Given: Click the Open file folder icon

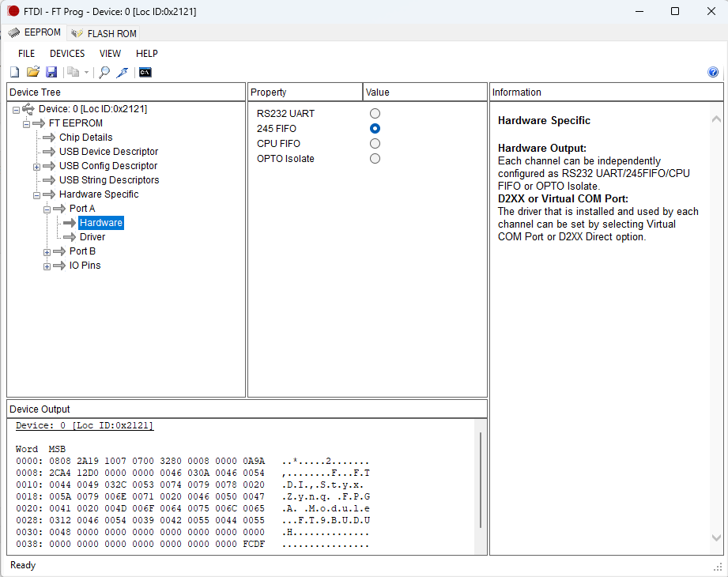Looking at the screenshot, I should click(x=32, y=72).
